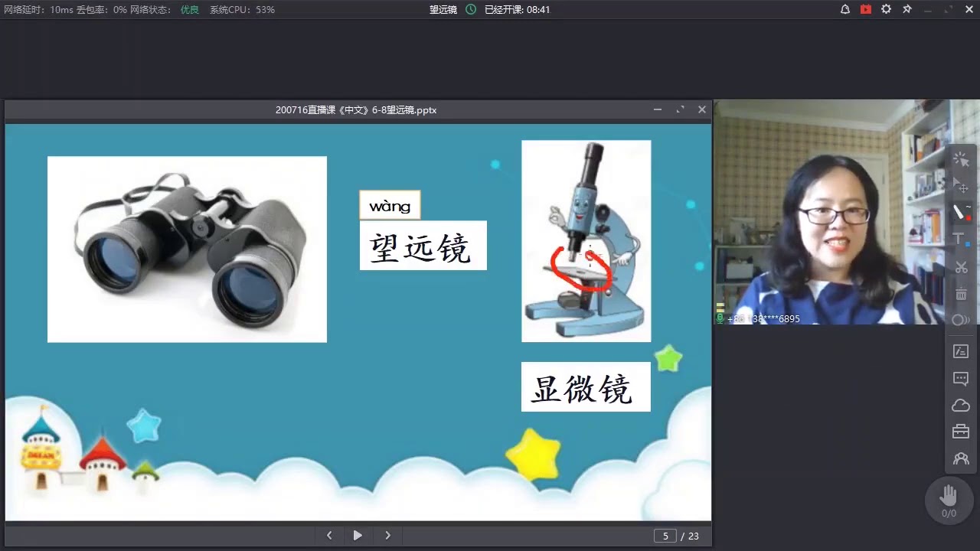Select the move/selection arrow tool
Viewport: 980px width, 551px height.
click(x=961, y=185)
